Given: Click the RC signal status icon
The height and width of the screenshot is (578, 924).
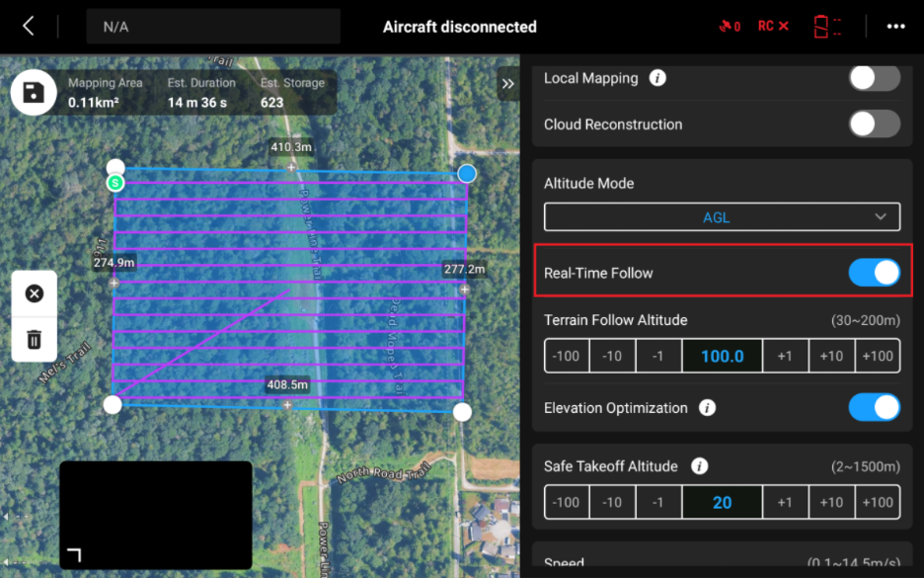Looking at the screenshot, I should point(773,27).
